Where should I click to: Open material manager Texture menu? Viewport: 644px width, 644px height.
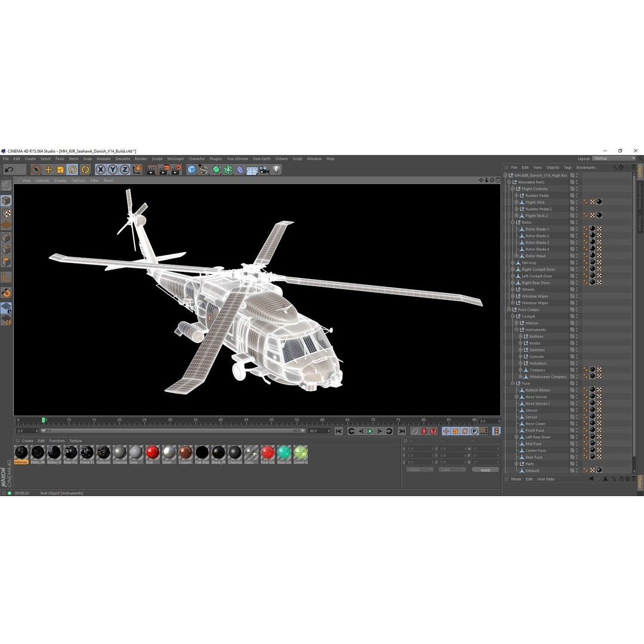coord(76,441)
